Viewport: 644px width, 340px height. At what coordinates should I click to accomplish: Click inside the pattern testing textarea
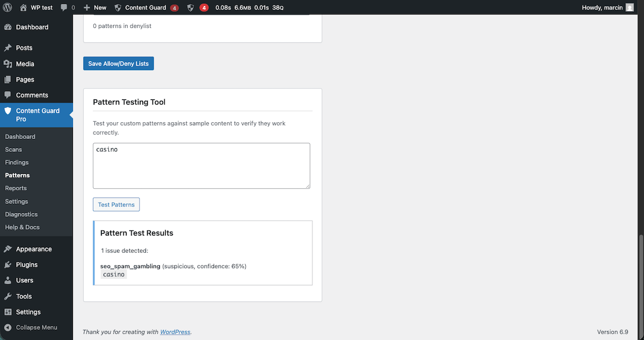(x=201, y=165)
